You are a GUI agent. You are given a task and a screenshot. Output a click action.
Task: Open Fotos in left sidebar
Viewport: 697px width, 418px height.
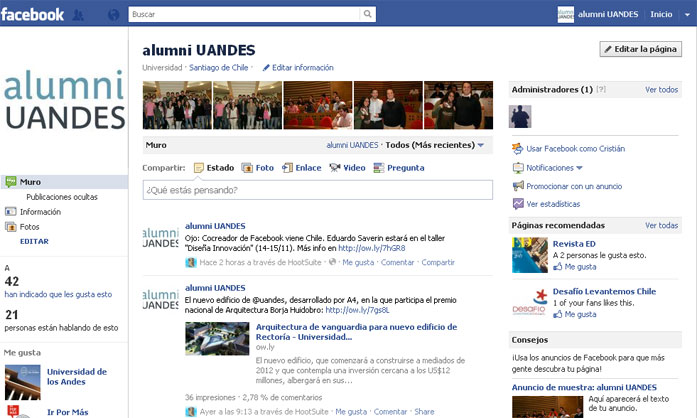(x=22, y=227)
